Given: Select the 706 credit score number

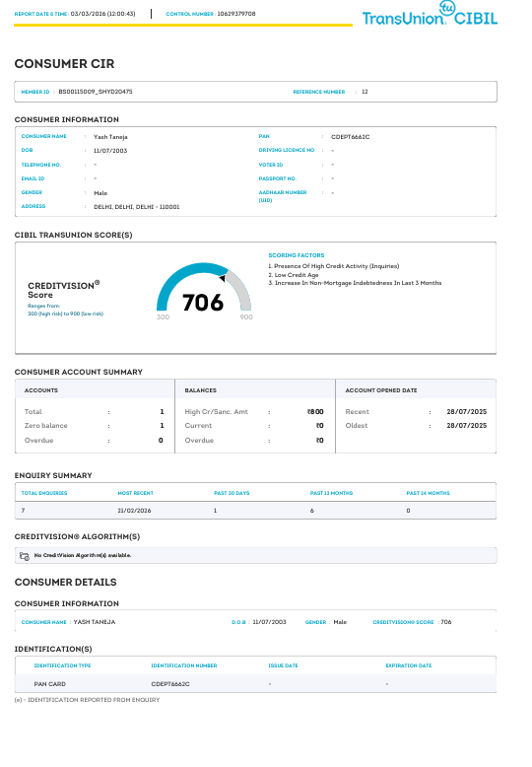Looking at the screenshot, I should [x=203, y=303].
